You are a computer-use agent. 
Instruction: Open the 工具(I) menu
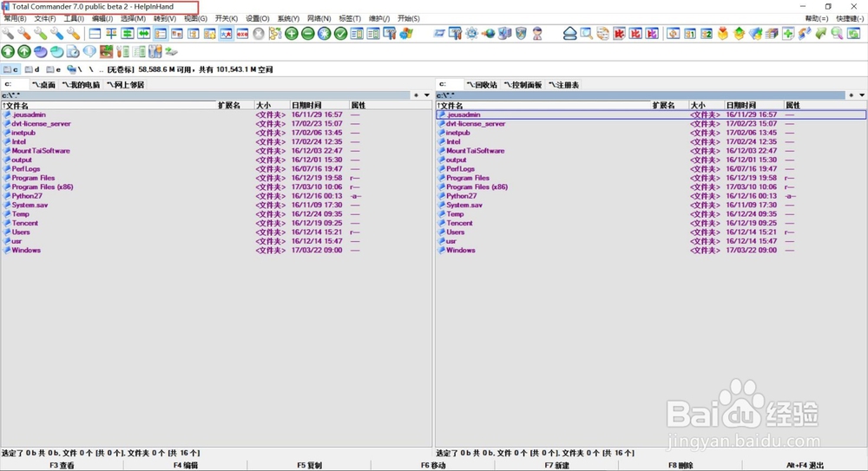tap(74, 18)
